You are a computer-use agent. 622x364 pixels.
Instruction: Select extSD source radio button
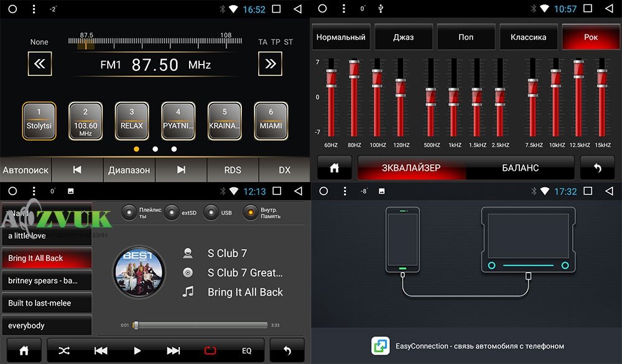click(x=172, y=212)
